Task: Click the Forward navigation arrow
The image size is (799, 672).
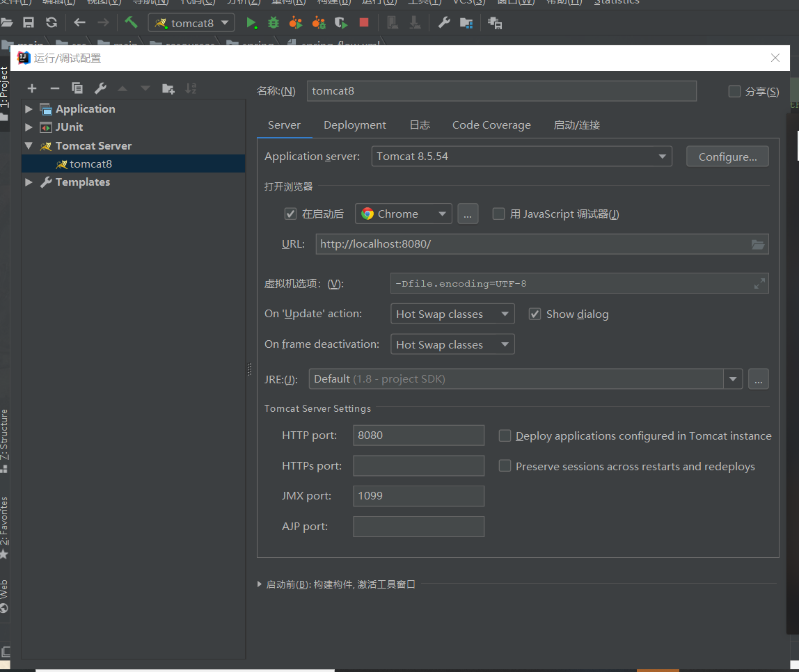Action: pos(103,23)
